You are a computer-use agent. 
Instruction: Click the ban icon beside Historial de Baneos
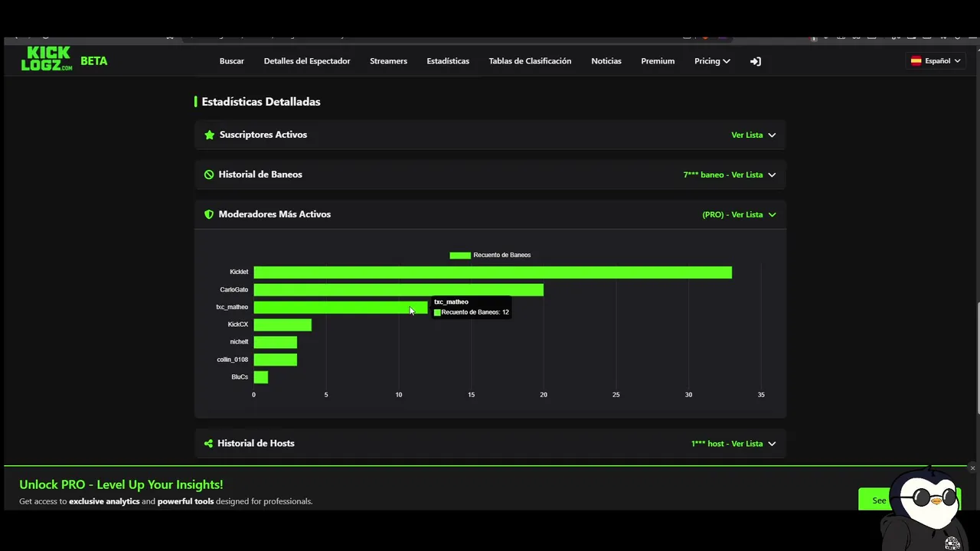(209, 174)
